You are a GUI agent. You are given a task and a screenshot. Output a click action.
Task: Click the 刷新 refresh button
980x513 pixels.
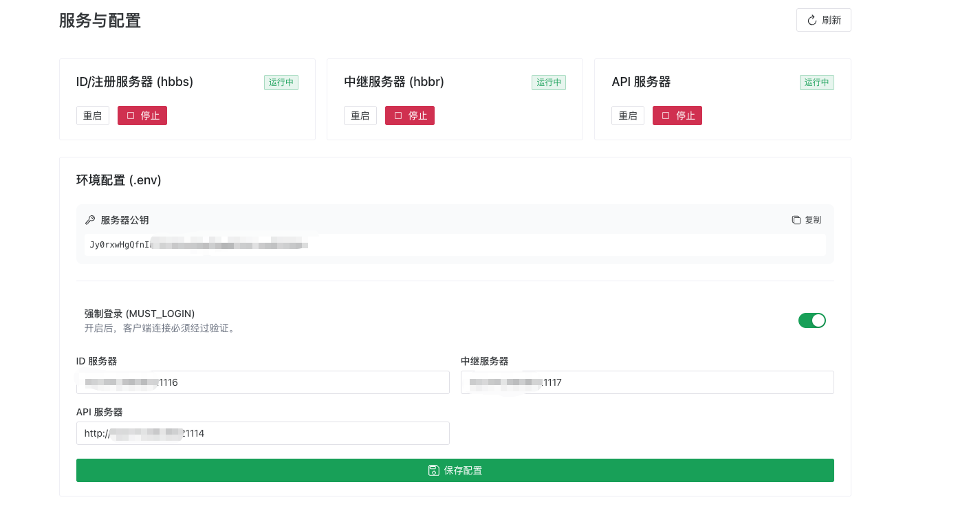[x=823, y=20]
